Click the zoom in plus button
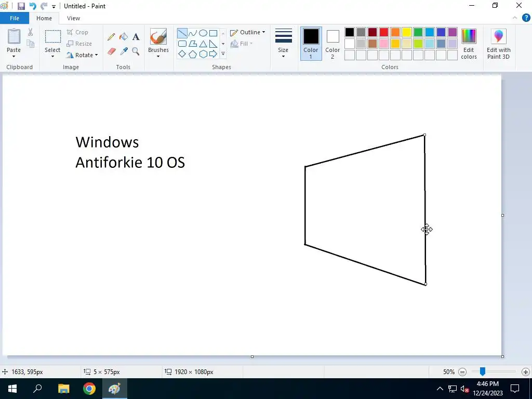 pyautogui.click(x=526, y=372)
